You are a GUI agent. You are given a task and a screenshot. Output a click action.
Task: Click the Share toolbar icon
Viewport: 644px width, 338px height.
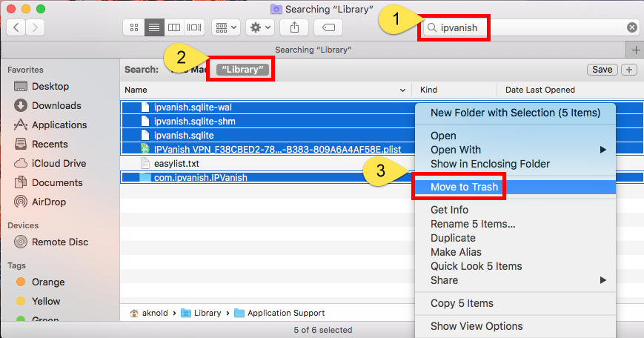click(294, 27)
